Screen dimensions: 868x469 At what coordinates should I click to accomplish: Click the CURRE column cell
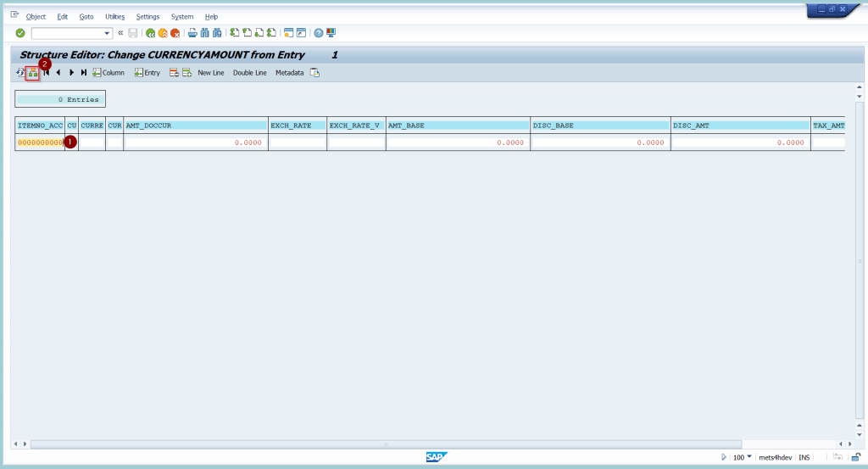pyautogui.click(x=92, y=142)
